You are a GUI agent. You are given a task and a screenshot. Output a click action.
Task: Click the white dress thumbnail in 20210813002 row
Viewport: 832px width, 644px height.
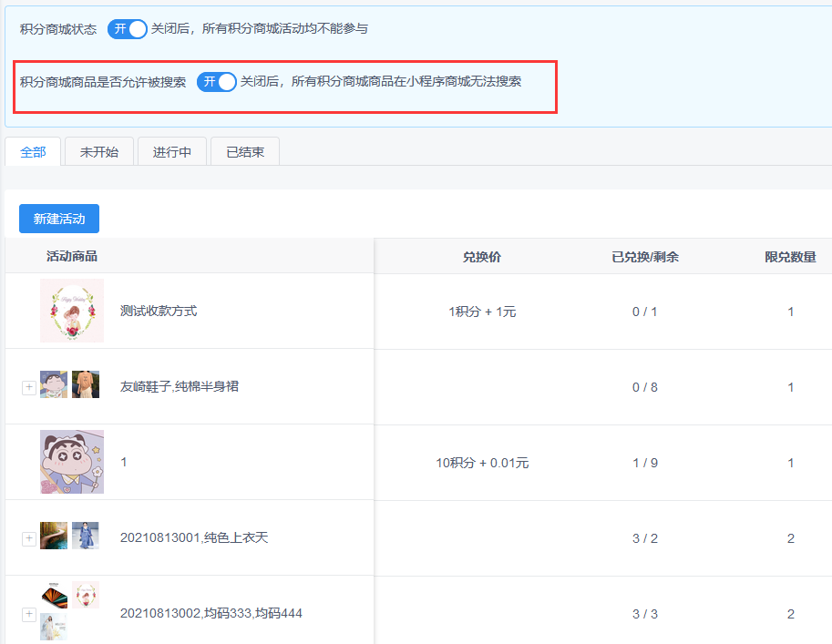(x=54, y=627)
